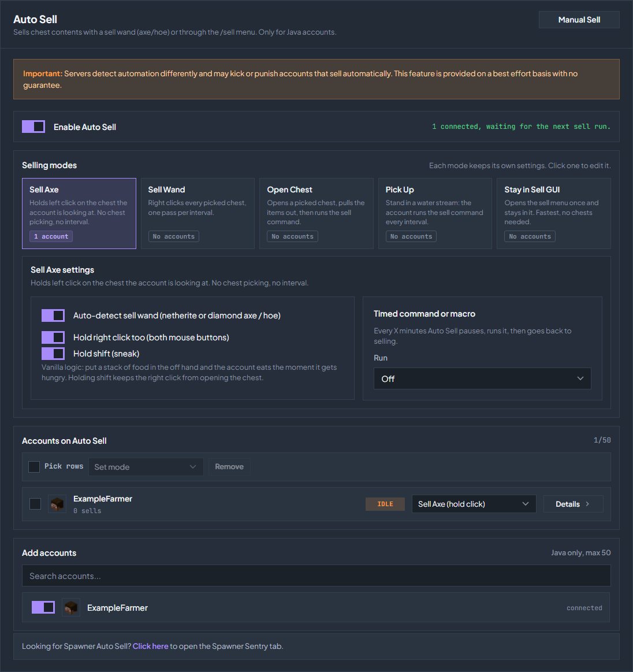Select the Sell Wand mode card

click(198, 213)
